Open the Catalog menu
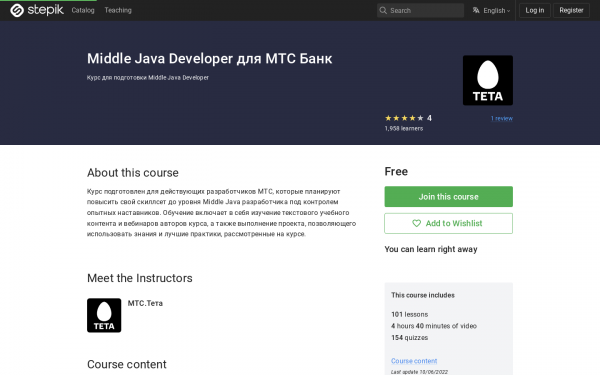Image resolution: width=600 pixels, height=375 pixels. [x=83, y=10]
